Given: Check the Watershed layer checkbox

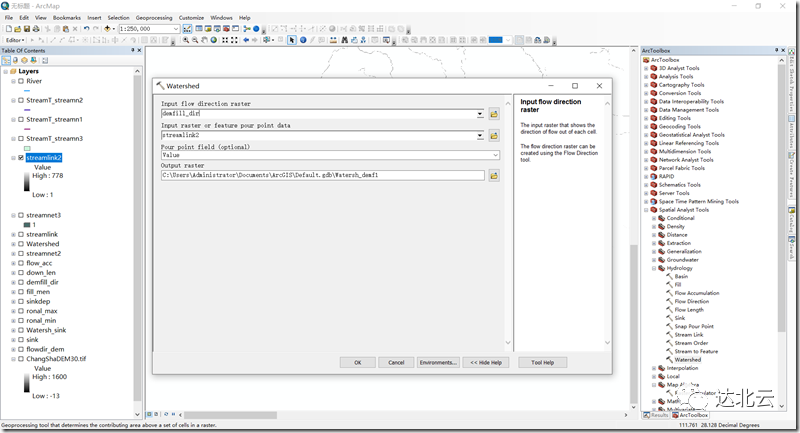Looking at the screenshot, I should click(21, 244).
